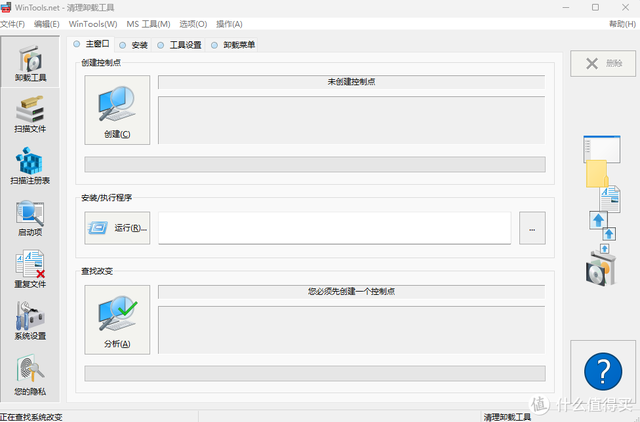This screenshot has width=640, height=422.
Task: Open the 启动项 startup manager tool
Action: 30,218
